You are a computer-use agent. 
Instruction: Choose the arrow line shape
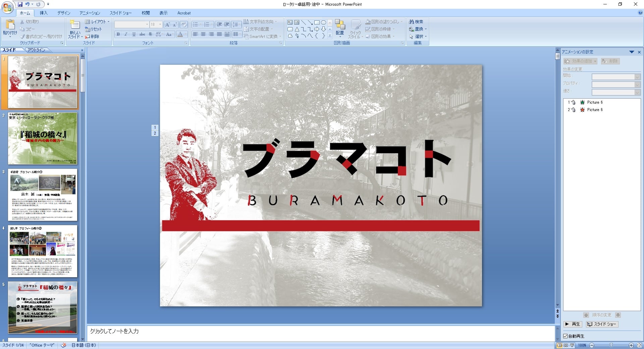(310, 22)
